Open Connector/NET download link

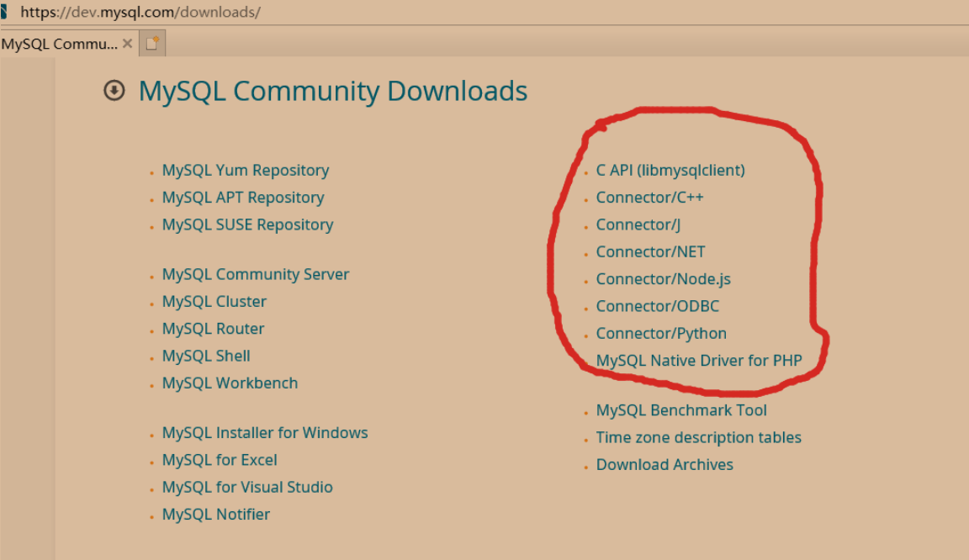(x=650, y=251)
